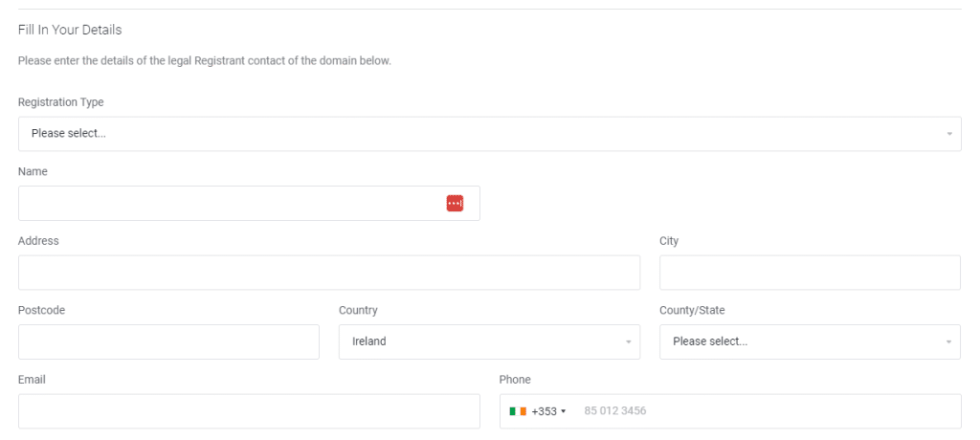Image resolution: width=980 pixels, height=440 pixels.
Task: Focus the Email input field
Action: pyautogui.click(x=249, y=411)
